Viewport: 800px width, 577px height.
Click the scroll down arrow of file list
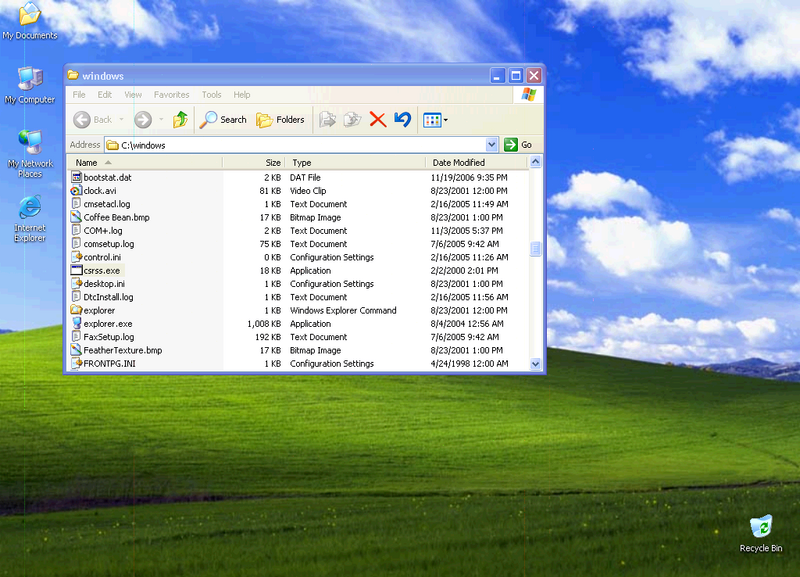click(535, 364)
